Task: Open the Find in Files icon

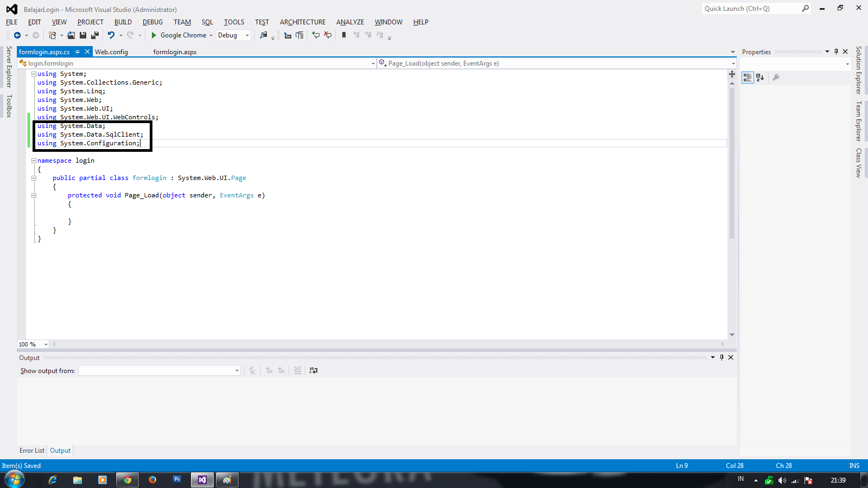Action: 264,35
